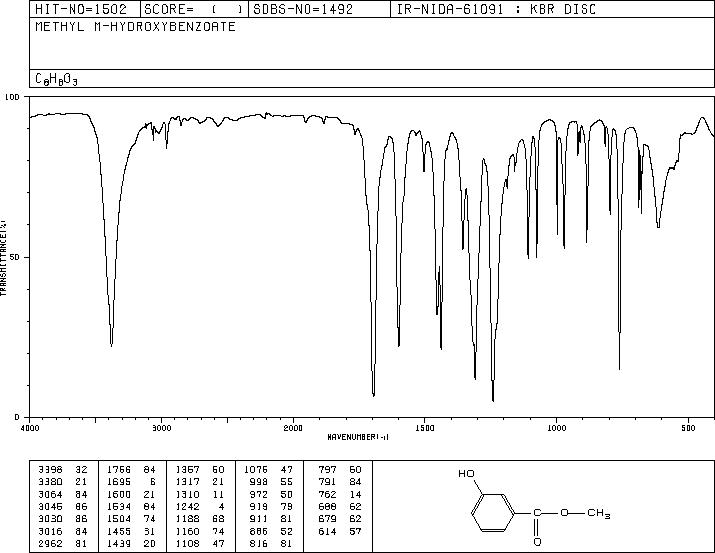Click the 1500 wavenumber axis label
This screenshot has height=553, width=715.
click(x=425, y=428)
